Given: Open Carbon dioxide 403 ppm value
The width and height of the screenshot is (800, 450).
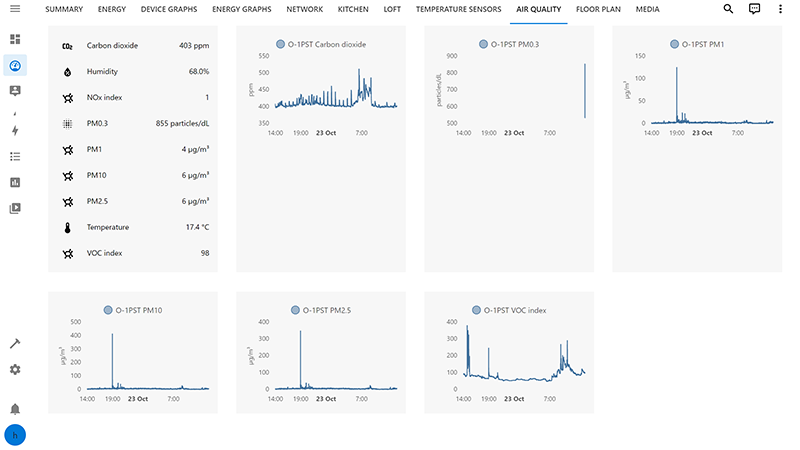Looking at the screenshot, I should pyautogui.click(x=194, y=45).
